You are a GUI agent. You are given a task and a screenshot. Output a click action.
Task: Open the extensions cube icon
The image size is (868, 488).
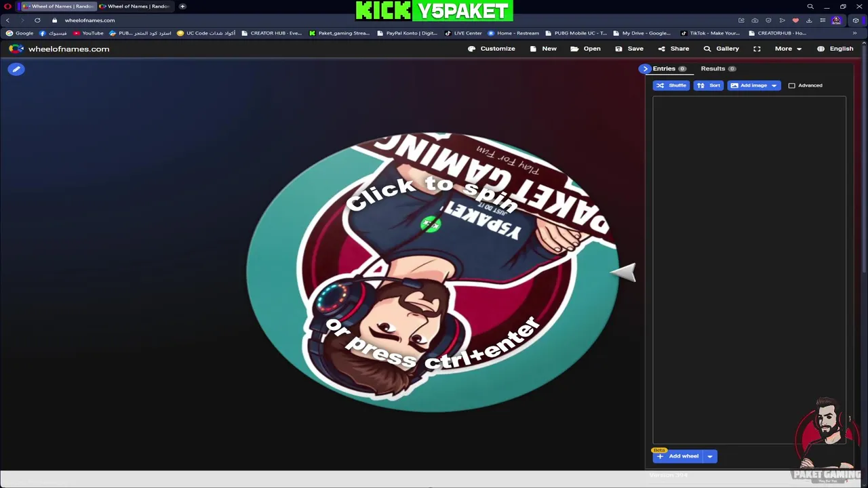coord(856,20)
